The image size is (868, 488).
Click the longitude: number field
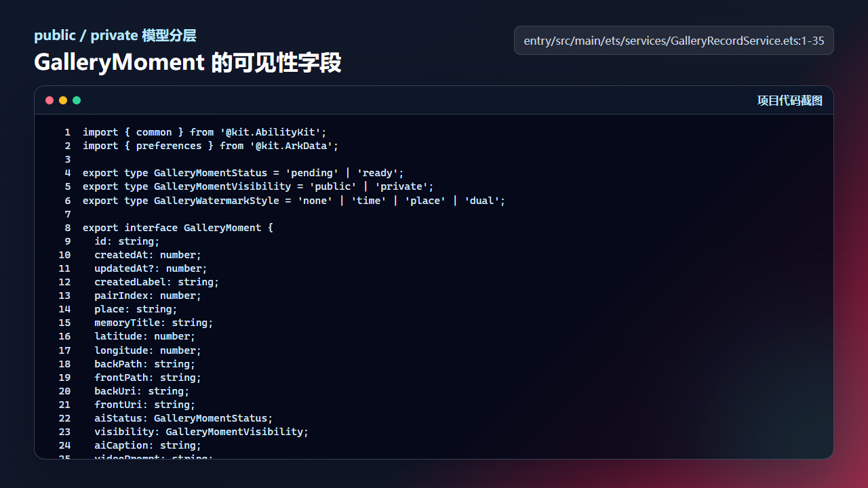pos(148,350)
